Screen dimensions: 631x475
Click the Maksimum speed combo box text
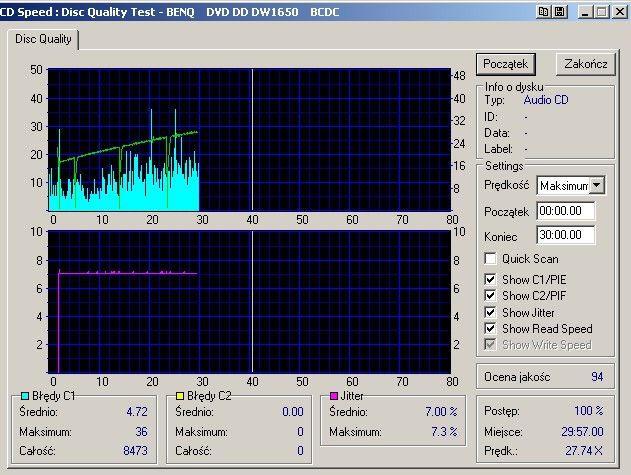[564, 186]
